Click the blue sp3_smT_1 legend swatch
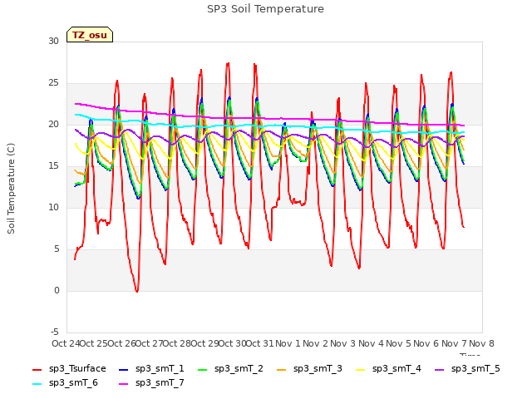This screenshot has width=532, height=399. (x=124, y=369)
